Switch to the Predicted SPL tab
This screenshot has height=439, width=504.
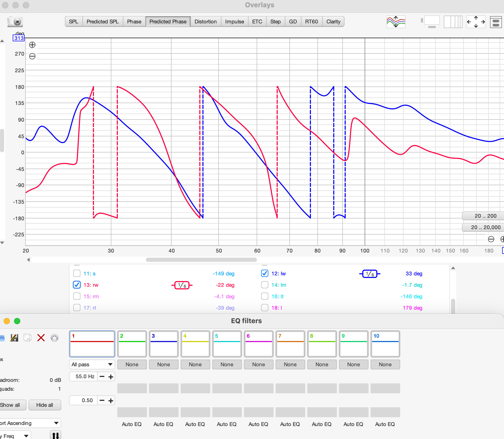coord(103,22)
